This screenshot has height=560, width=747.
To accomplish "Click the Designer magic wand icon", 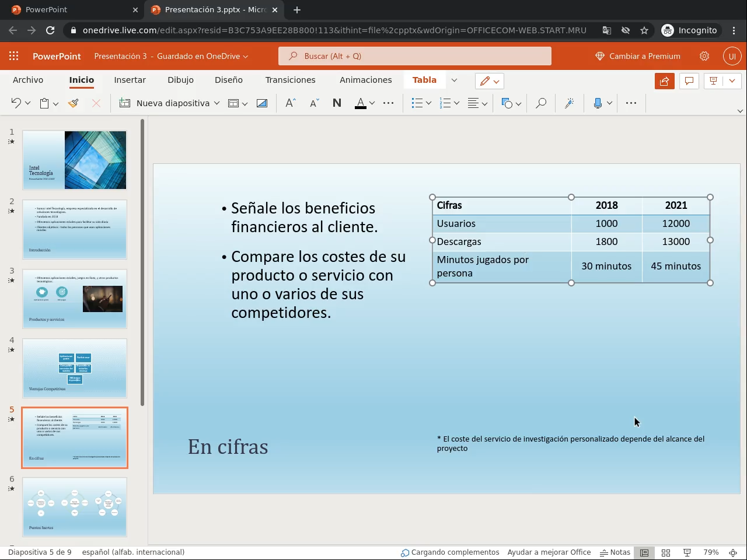I will pos(569,103).
